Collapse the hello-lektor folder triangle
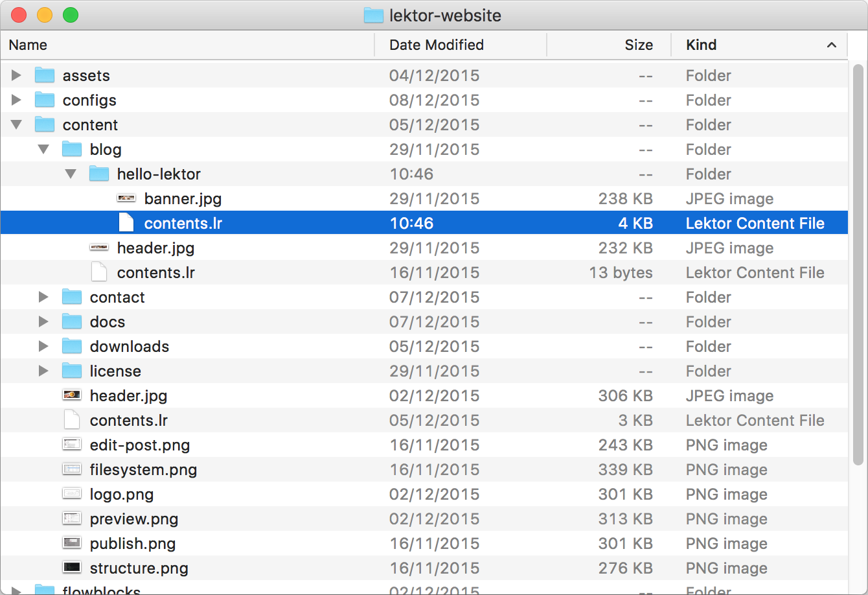Viewport: 868px width, 595px height. click(x=71, y=174)
